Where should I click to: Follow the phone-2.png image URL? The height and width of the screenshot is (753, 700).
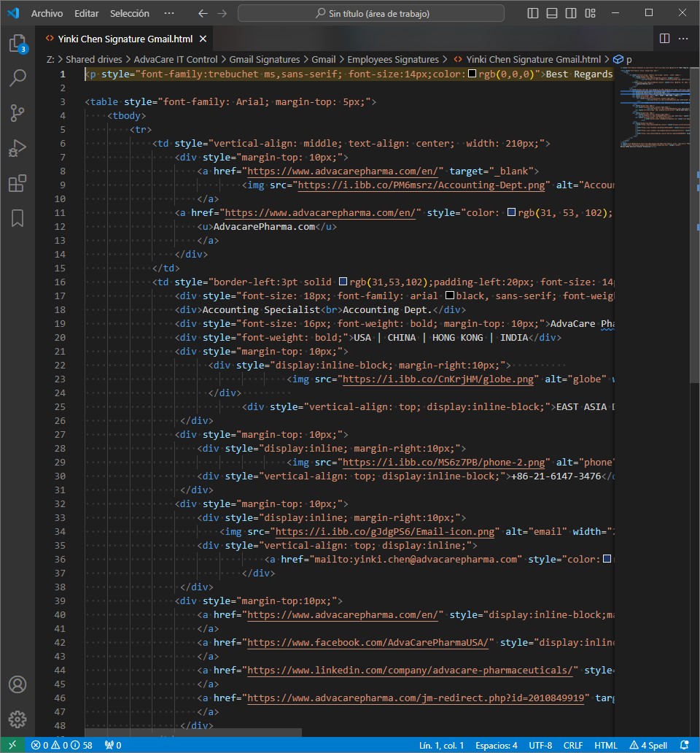[x=444, y=462]
